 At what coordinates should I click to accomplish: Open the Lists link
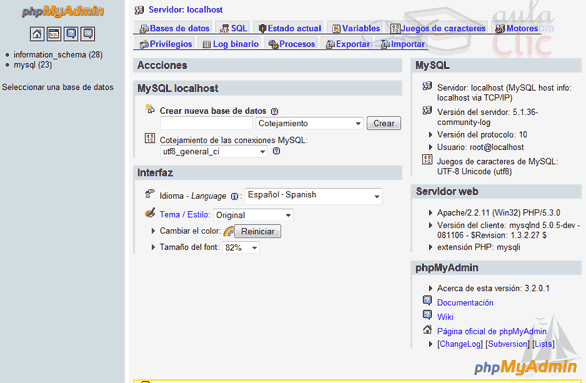pyautogui.click(x=543, y=344)
